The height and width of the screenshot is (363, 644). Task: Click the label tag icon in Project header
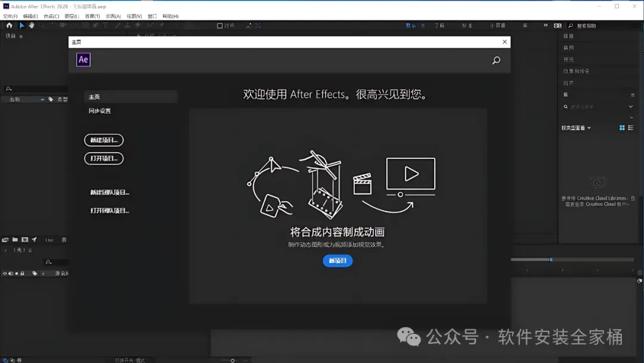(x=51, y=99)
